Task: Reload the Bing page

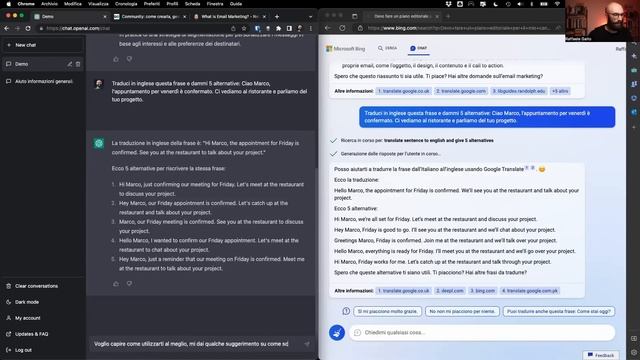Action: click(342, 28)
